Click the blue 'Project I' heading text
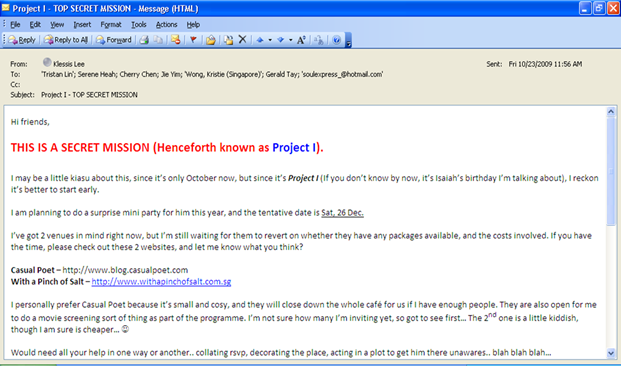This screenshot has height=366, width=621. pyautogui.click(x=295, y=147)
